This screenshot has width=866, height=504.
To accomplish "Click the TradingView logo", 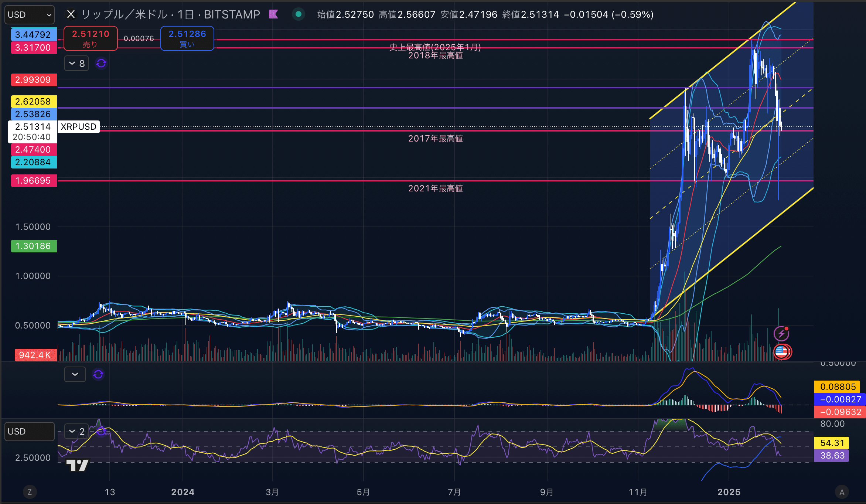I will tap(78, 465).
